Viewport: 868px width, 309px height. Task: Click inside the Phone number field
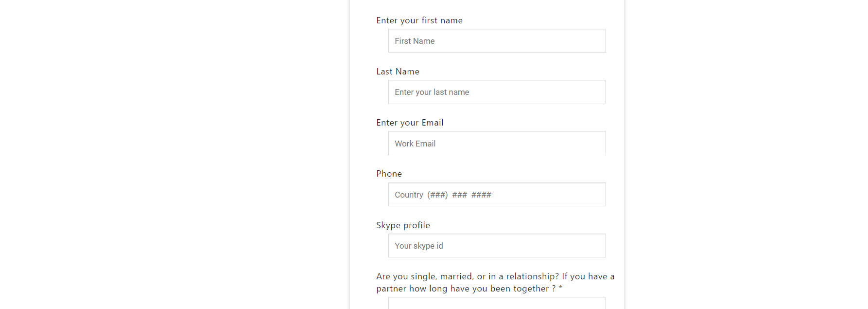coord(497,195)
